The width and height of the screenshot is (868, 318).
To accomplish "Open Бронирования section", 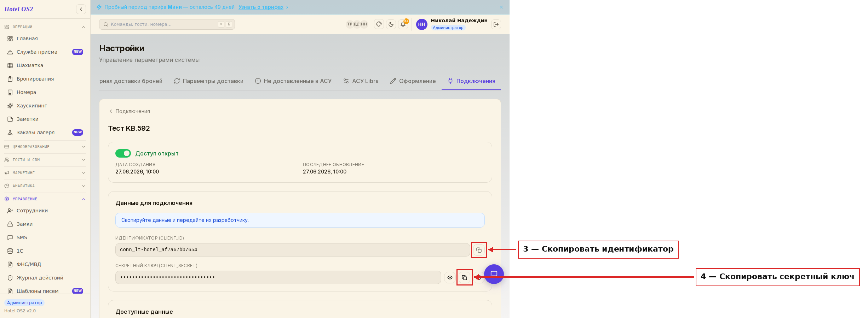I will tap(45, 79).
